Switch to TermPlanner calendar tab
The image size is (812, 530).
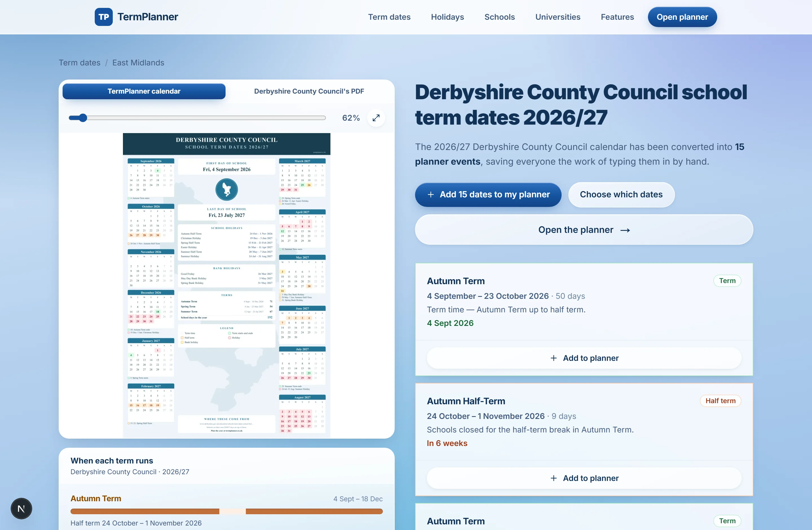[x=144, y=91]
